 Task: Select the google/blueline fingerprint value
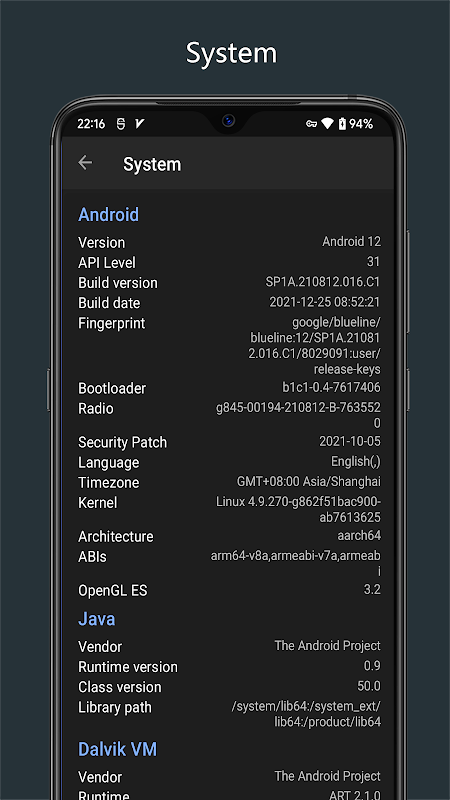click(315, 345)
